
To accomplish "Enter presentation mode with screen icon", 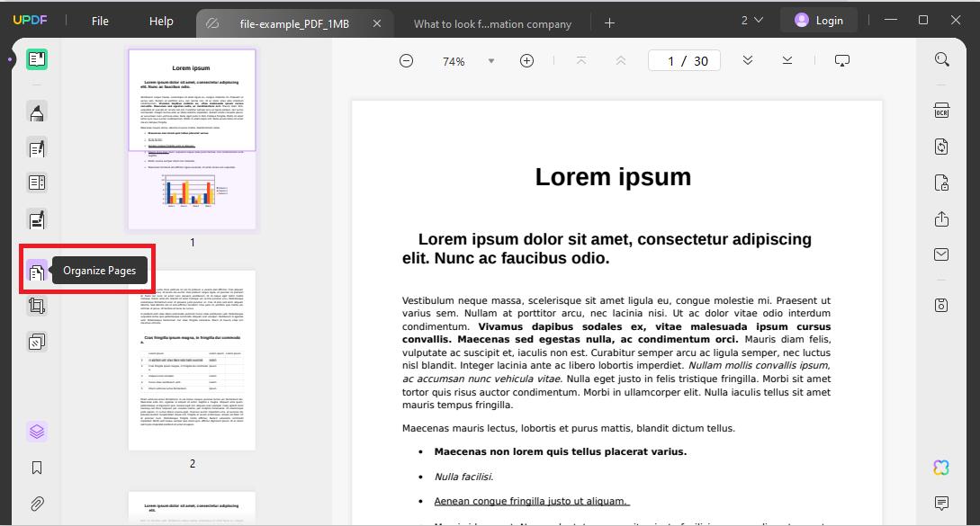I will [841, 59].
